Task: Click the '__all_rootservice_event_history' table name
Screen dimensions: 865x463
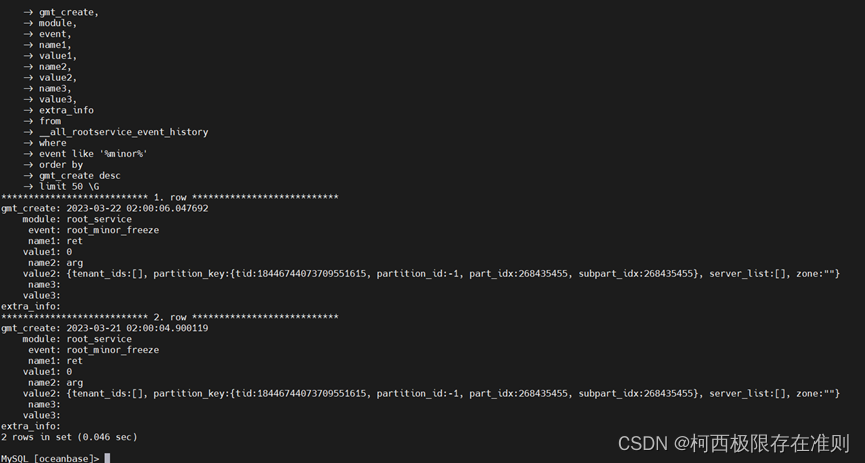Action: tap(124, 132)
